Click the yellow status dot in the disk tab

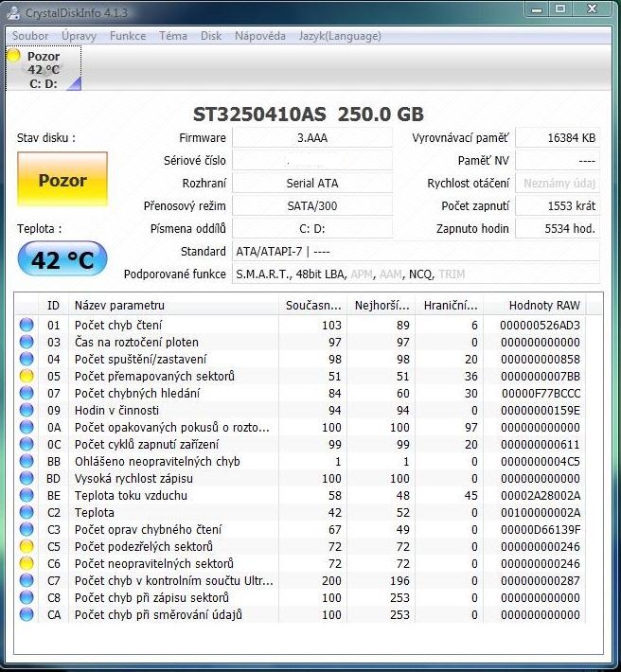pos(13,56)
